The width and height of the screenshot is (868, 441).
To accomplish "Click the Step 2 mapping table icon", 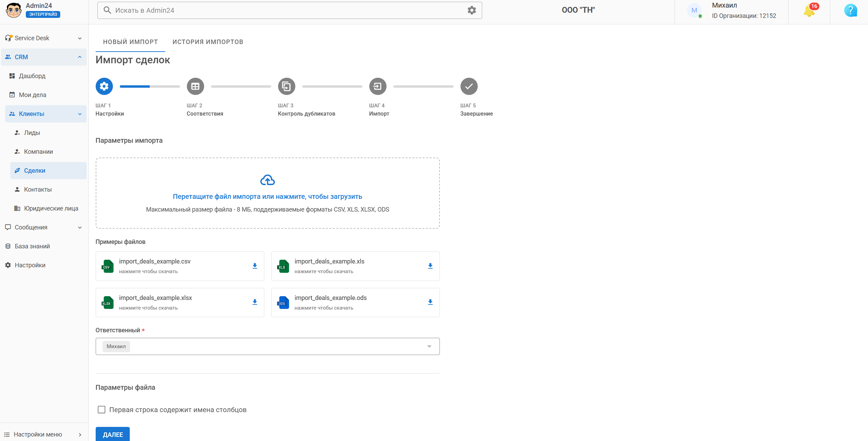I will click(195, 86).
